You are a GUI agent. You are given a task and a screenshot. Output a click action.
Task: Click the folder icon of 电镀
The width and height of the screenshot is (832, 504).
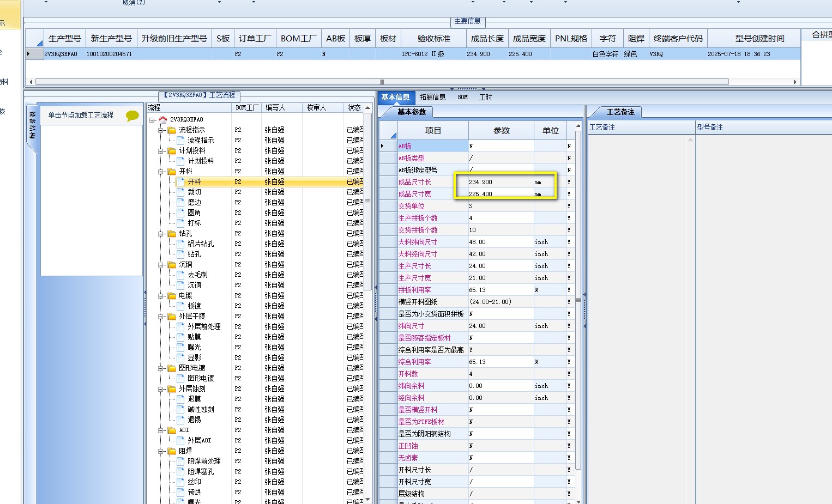(172, 295)
